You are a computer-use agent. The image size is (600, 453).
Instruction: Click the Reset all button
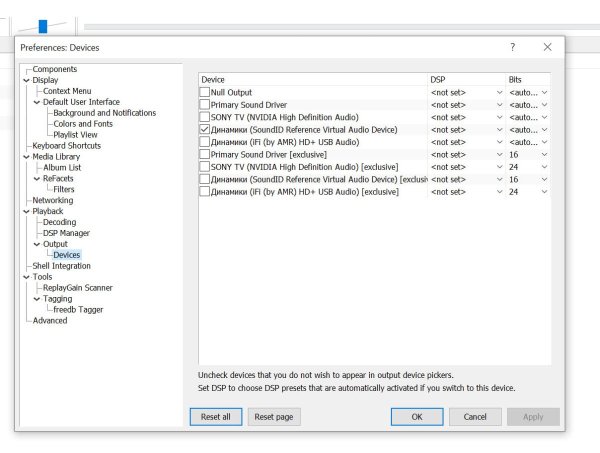[x=215, y=416]
